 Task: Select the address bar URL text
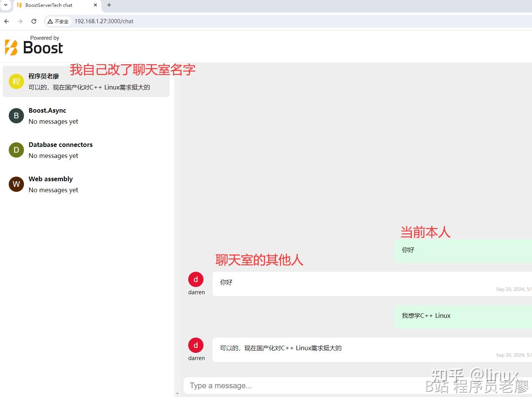tap(103, 21)
